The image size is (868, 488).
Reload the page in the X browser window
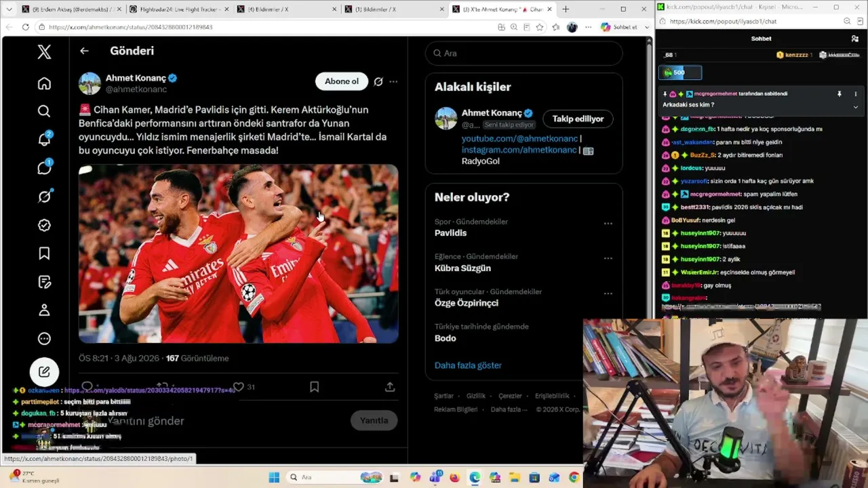[26, 27]
